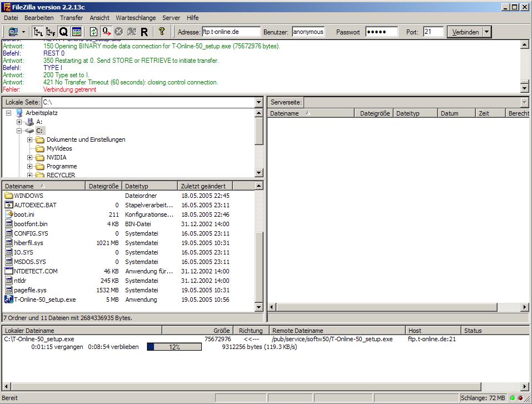The image size is (532, 404).
Task: Click the Benutzer field showing anonymous
Action: pyautogui.click(x=308, y=32)
